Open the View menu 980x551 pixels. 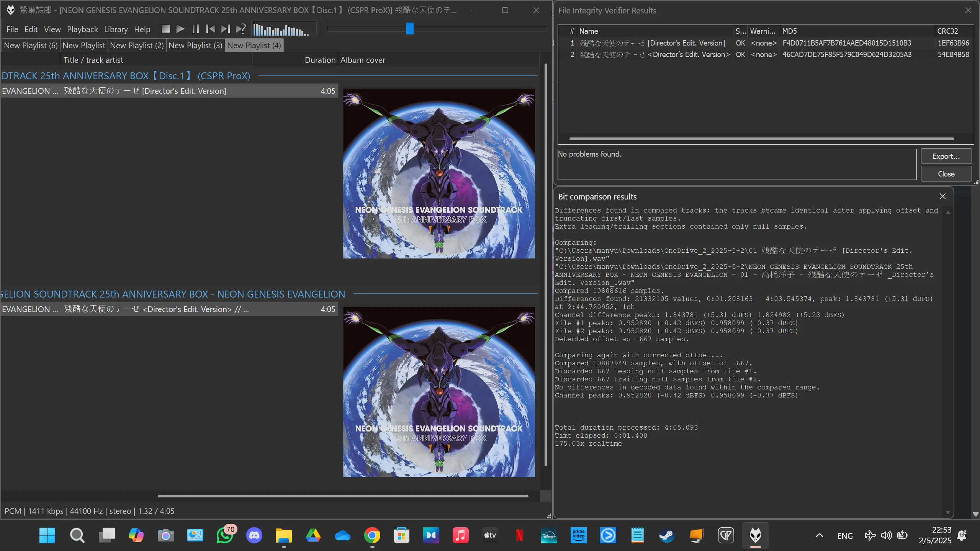coord(52,29)
